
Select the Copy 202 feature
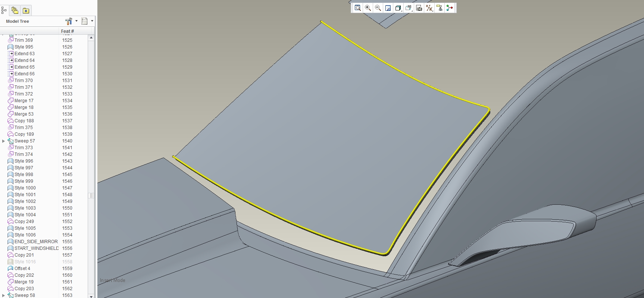(x=24, y=275)
